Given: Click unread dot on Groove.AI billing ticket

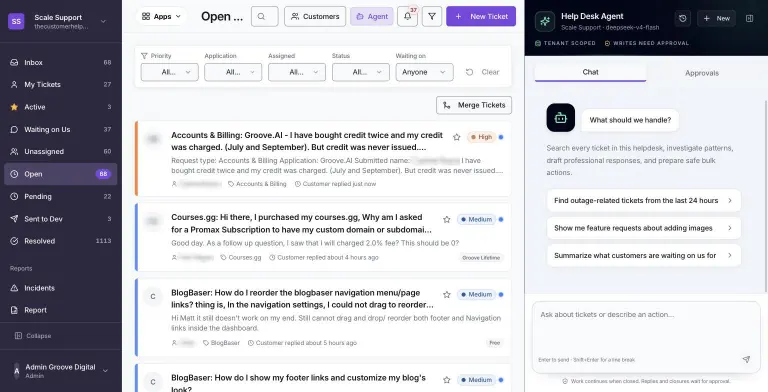Looking at the screenshot, I should click(501, 137).
